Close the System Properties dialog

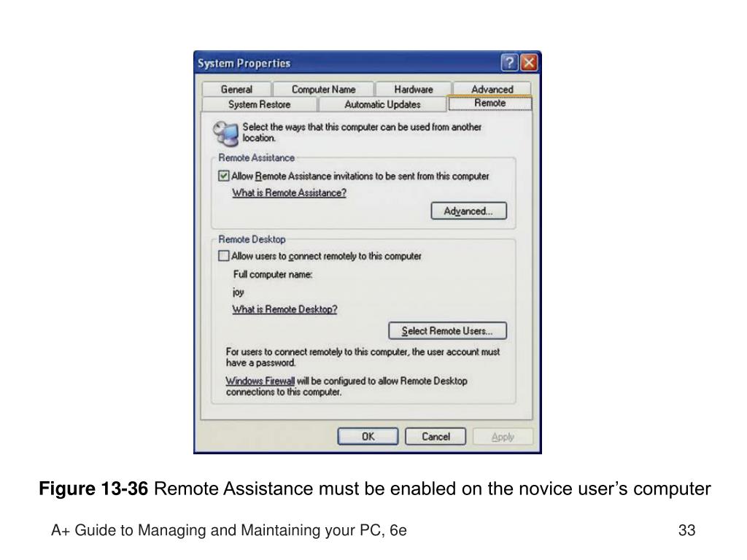(x=529, y=63)
